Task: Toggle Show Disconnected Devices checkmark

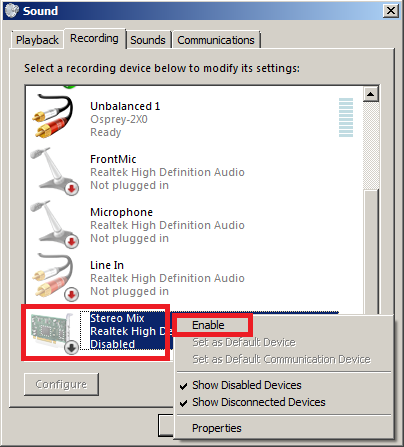Action: coord(183,403)
